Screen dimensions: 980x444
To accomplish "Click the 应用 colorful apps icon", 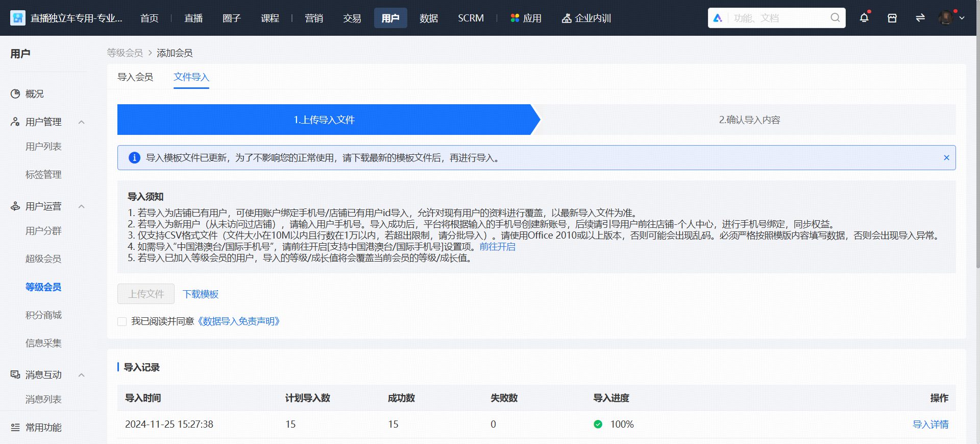I will (x=514, y=18).
